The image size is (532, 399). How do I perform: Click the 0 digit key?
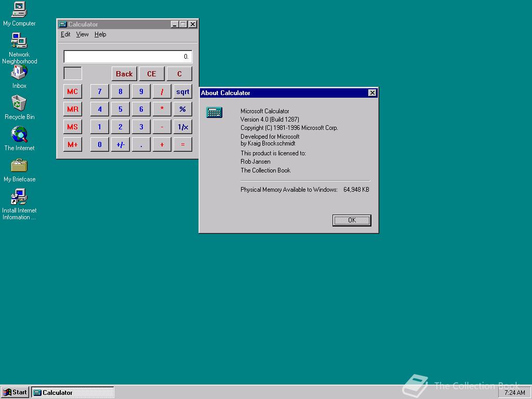pos(100,144)
